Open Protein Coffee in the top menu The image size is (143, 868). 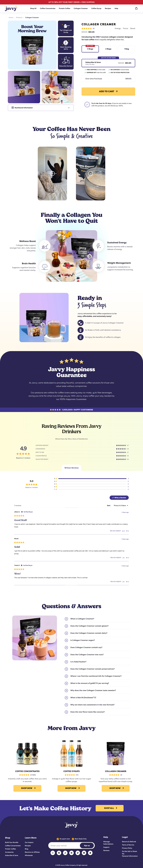click(65, 8)
